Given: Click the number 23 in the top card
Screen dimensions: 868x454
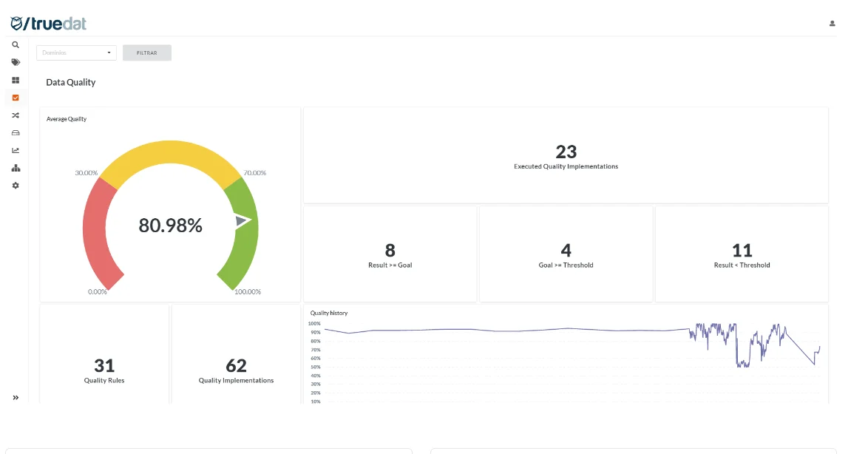Looking at the screenshot, I should [566, 152].
